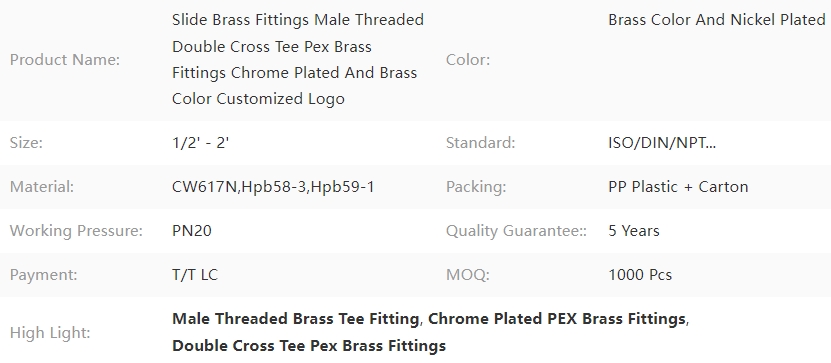Select the High Light label

coord(50,333)
